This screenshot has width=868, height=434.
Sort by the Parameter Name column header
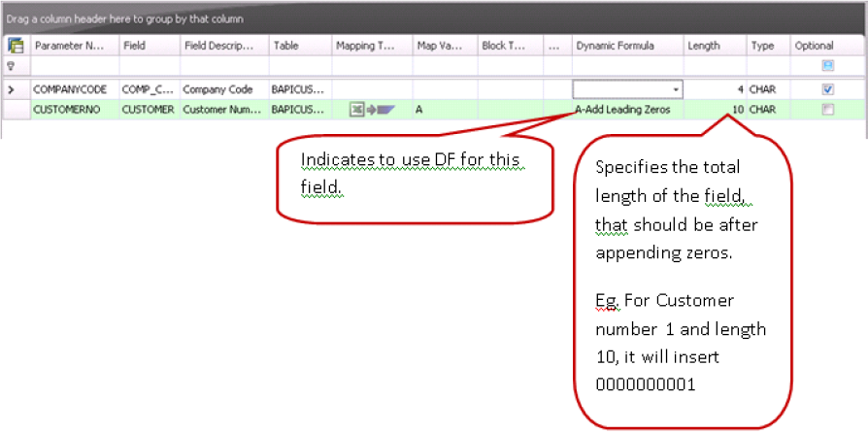(73, 46)
